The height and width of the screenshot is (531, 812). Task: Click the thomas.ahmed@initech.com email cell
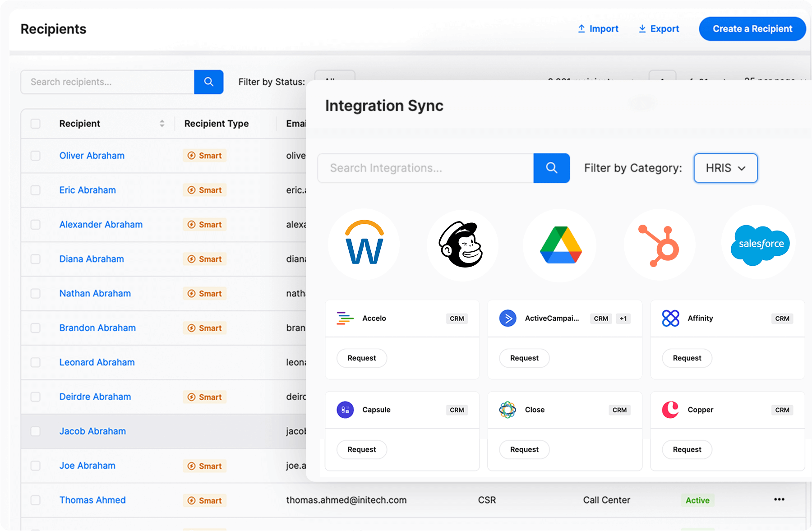(x=346, y=500)
